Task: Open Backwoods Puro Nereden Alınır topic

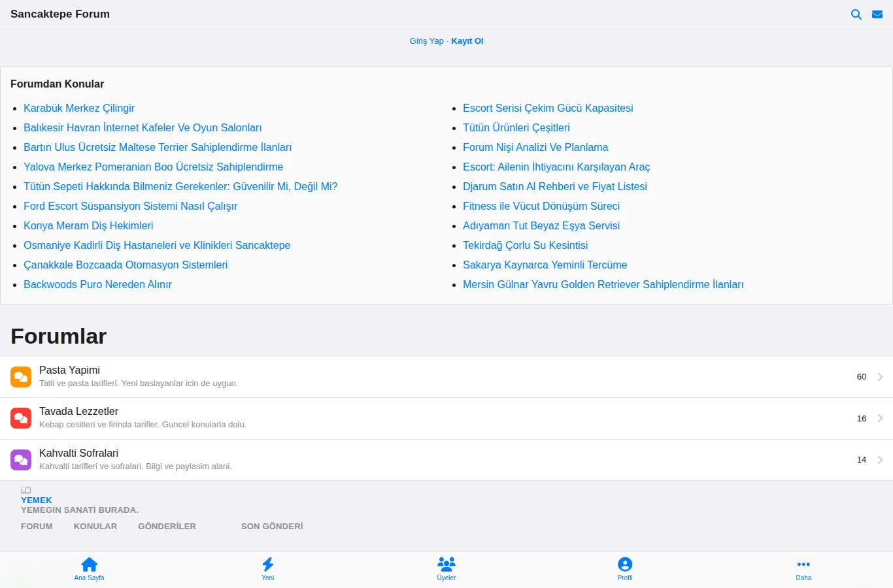Action: pyautogui.click(x=97, y=284)
